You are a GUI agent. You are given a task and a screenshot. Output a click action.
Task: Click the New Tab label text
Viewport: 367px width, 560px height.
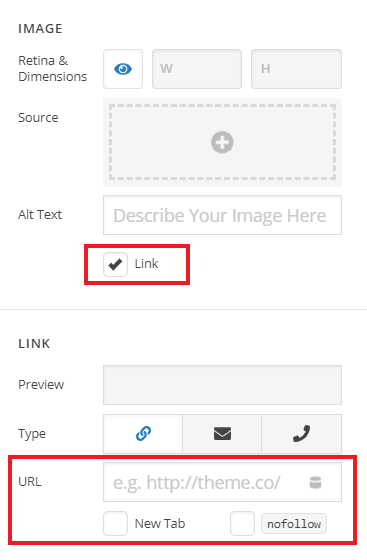coord(160,524)
